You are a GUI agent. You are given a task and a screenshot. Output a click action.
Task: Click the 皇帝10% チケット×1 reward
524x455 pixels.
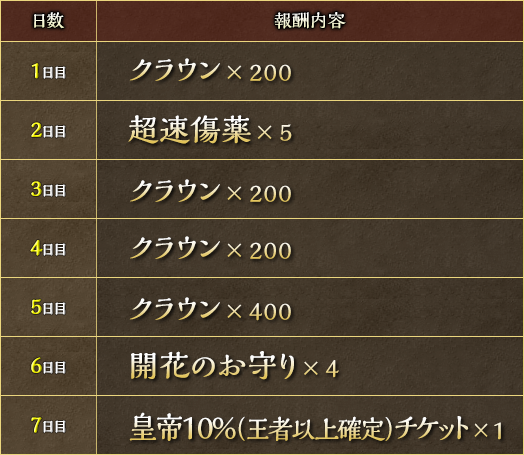tap(316, 428)
